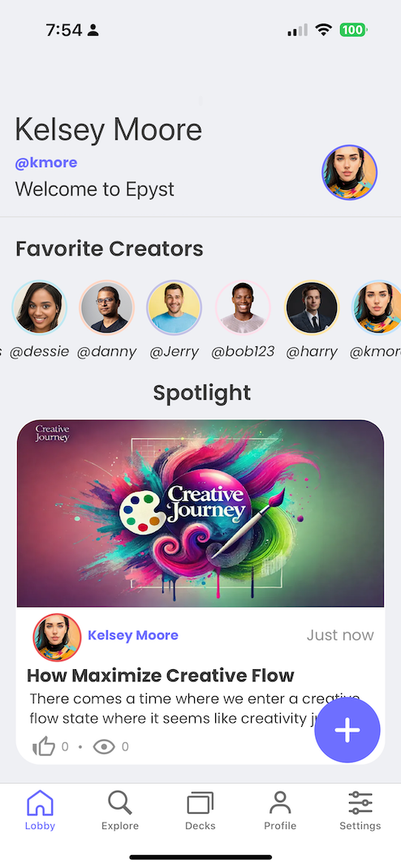This screenshot has height=868, width=401.
Task: Tap the thumbs-up like icon
Action: tap(44, 747)
